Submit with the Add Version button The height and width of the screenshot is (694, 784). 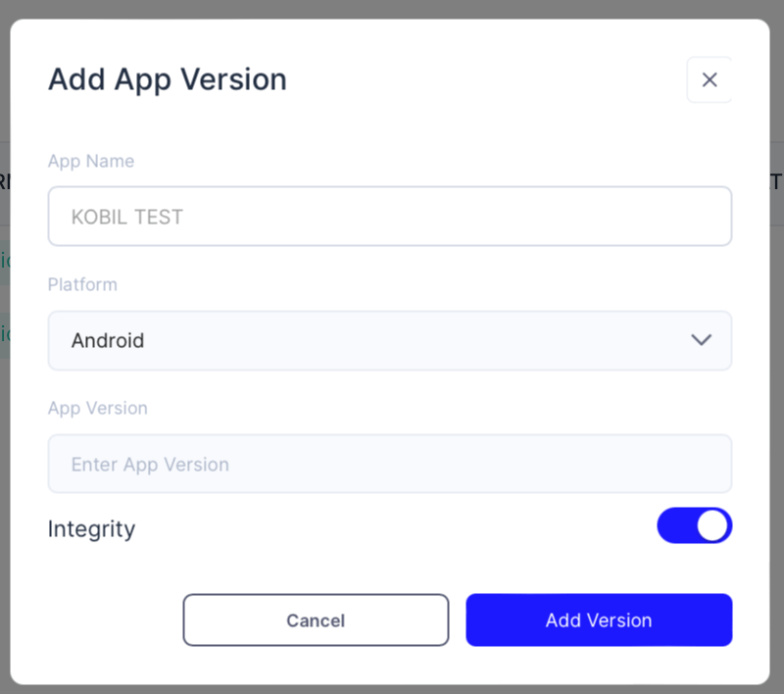tap(599, 620)
